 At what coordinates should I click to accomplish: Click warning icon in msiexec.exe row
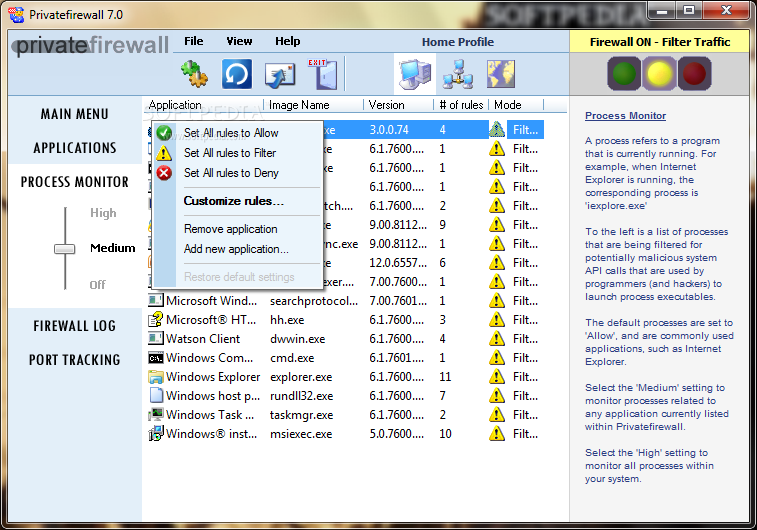tap(497, 434)
